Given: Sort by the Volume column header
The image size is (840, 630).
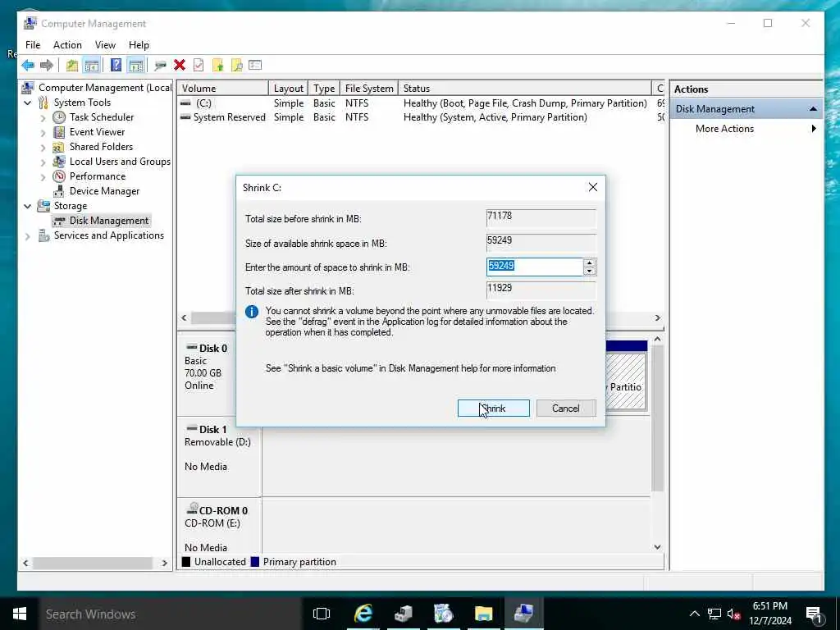Looking at the screenshot, I should click(222, 89).
